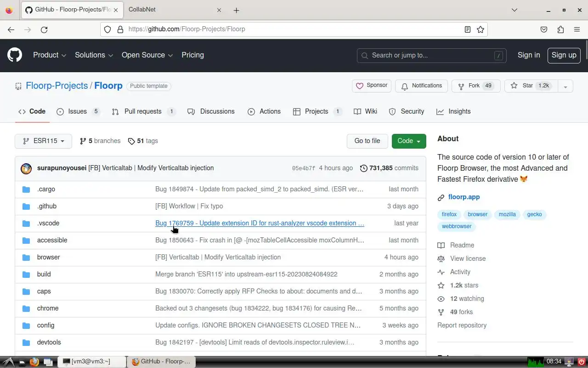The width and height of the screenshot is (588, 368).
Task: Open the commit hash 05e4b7f
Action: 304,168
